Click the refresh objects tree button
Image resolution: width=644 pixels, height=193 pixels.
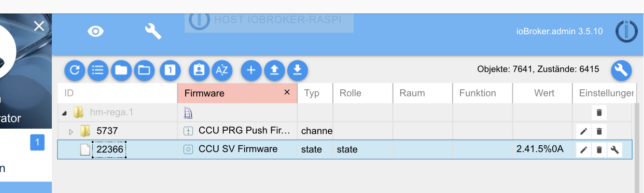(74, 70)
